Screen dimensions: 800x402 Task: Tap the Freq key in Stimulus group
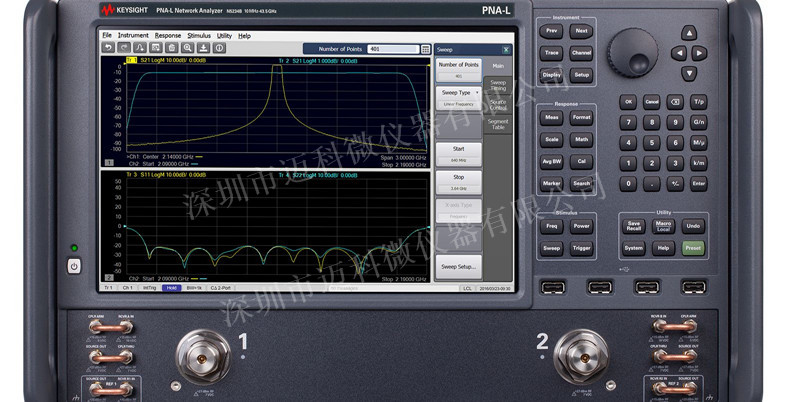click(x=552, y=226)
